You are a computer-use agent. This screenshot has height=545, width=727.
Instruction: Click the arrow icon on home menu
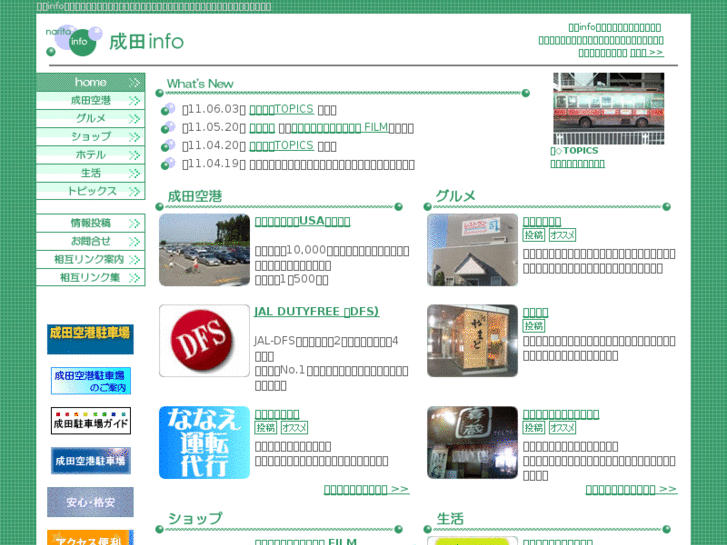point(134,83)
